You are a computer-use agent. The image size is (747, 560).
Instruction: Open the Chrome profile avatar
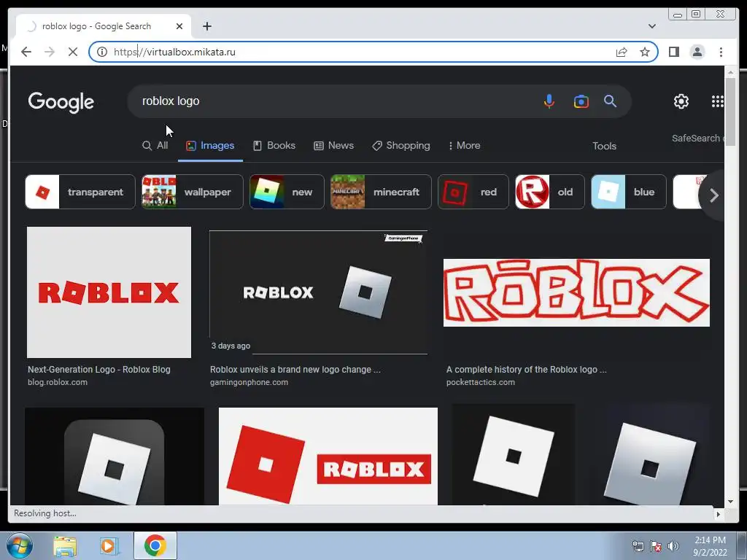tap(697, 52)
